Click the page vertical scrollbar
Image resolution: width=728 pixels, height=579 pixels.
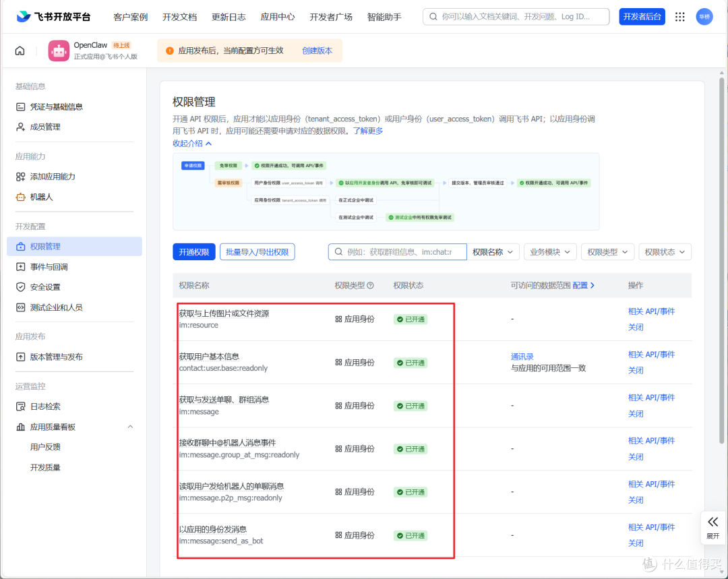click(x=721, y=260)
